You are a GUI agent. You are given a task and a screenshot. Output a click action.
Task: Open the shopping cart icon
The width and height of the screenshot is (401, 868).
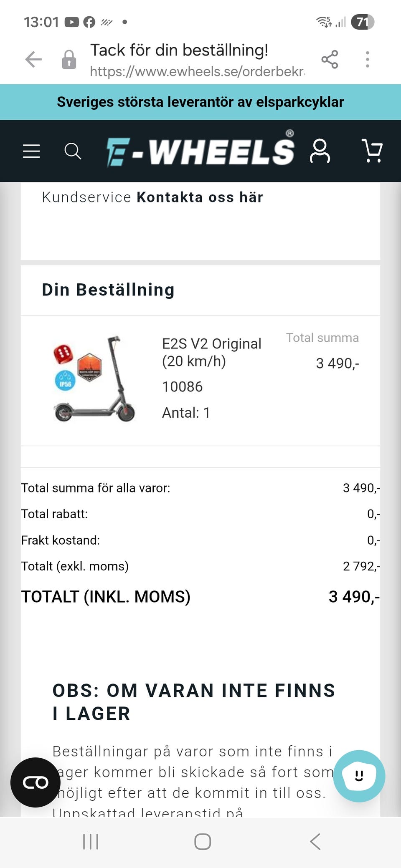coord(372,151)
